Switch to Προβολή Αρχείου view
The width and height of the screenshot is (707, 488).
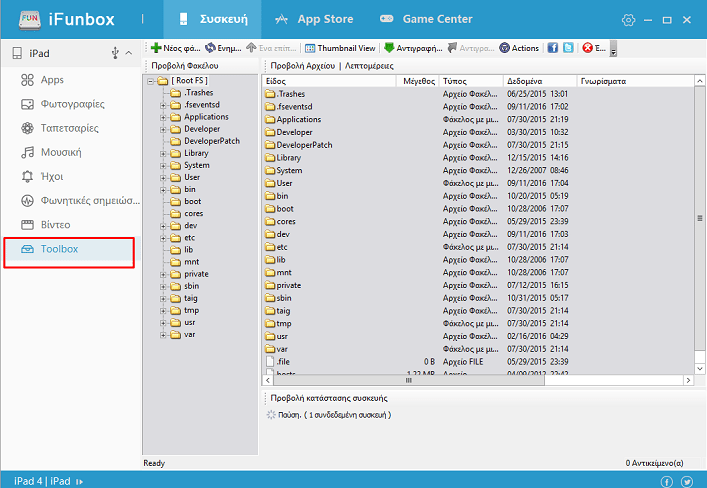[x=303, y=66]
